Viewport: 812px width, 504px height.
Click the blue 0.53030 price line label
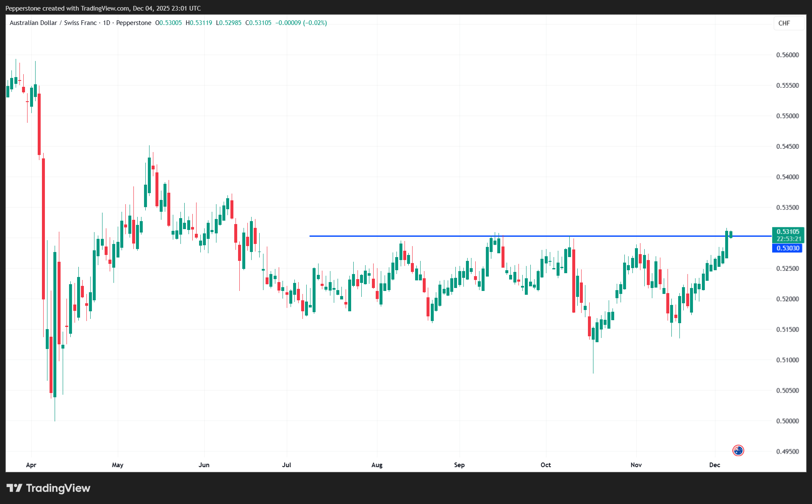787,248
